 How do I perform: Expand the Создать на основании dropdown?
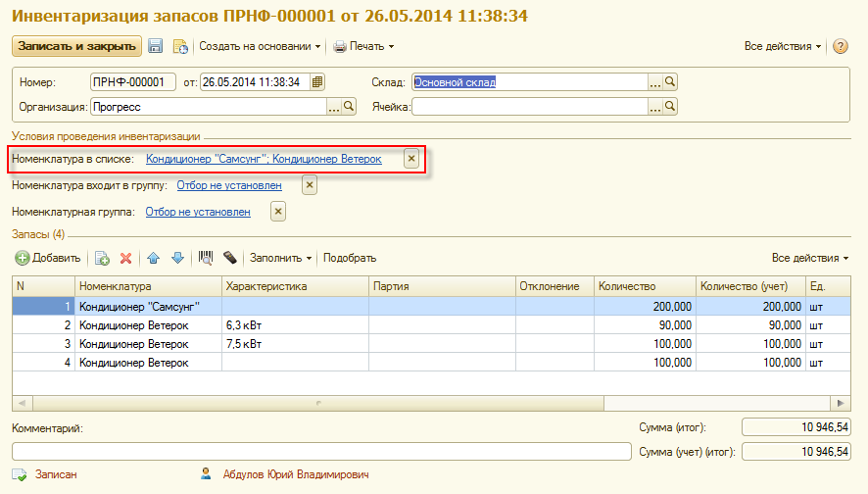pyautogui.click(x=261, y=46)
